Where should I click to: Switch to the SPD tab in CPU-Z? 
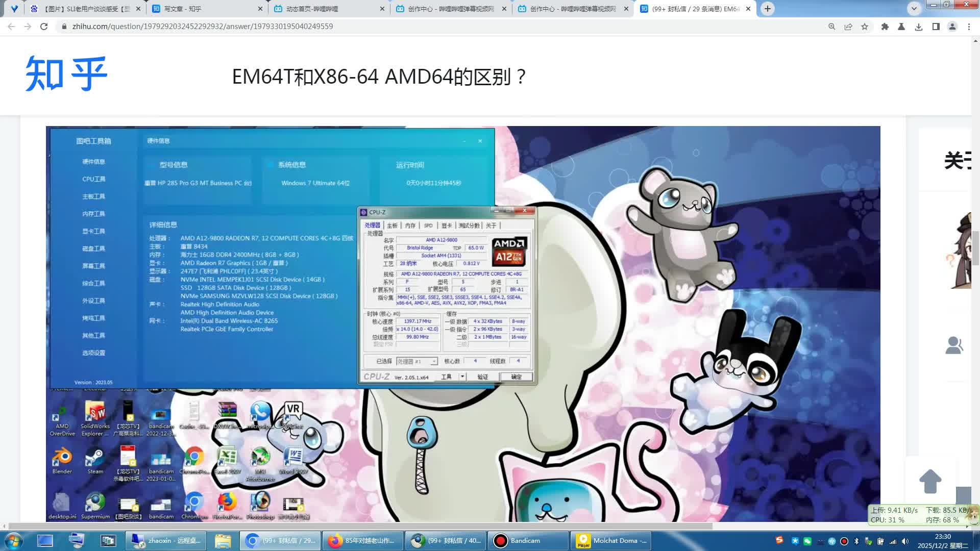click(428, 225)
